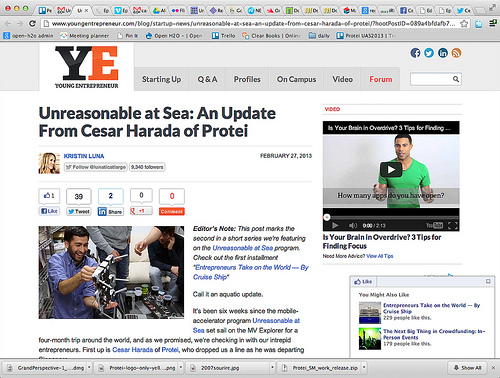Open author link KRISTIN LUNA
500x378 pixels.
coord(84,156)
